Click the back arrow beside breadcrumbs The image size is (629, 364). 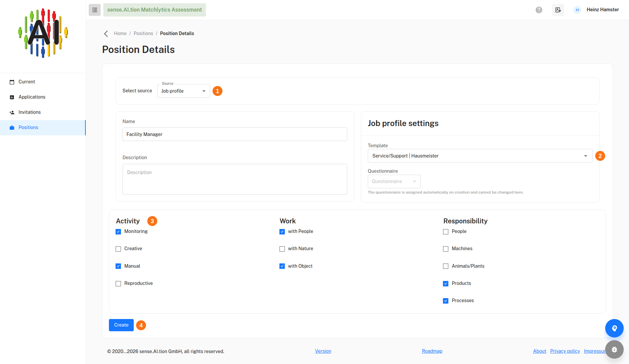[106, 33]
